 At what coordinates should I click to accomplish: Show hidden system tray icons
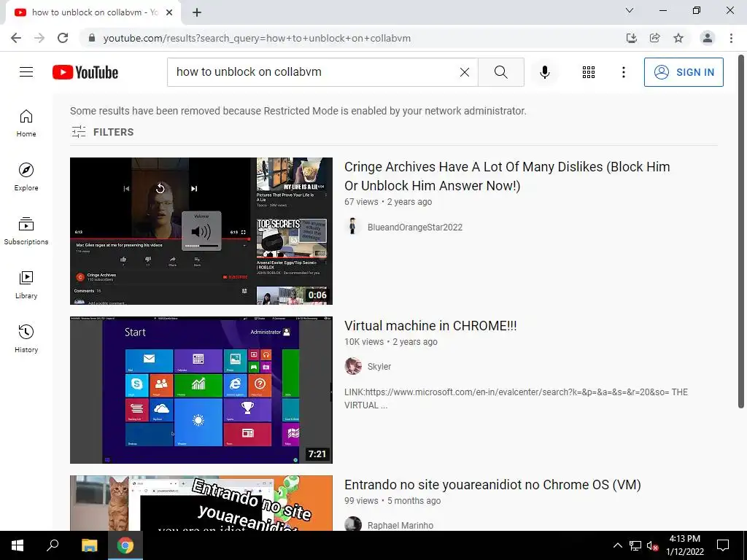617,545
